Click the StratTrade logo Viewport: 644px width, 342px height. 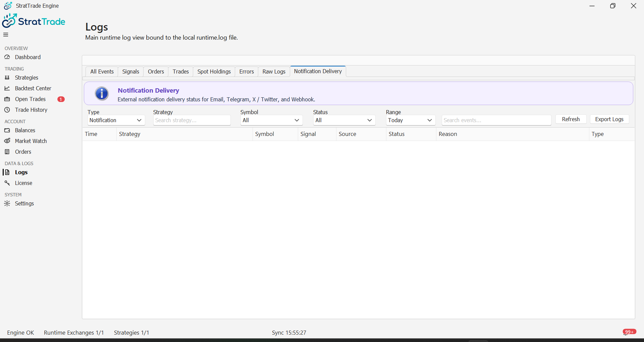(34, 21)
